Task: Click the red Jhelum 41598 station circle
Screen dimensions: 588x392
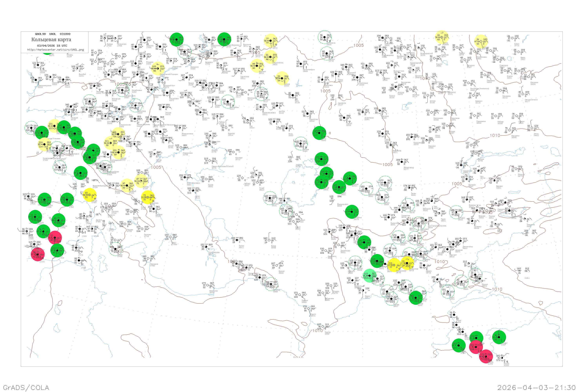Action: point(486,356)
